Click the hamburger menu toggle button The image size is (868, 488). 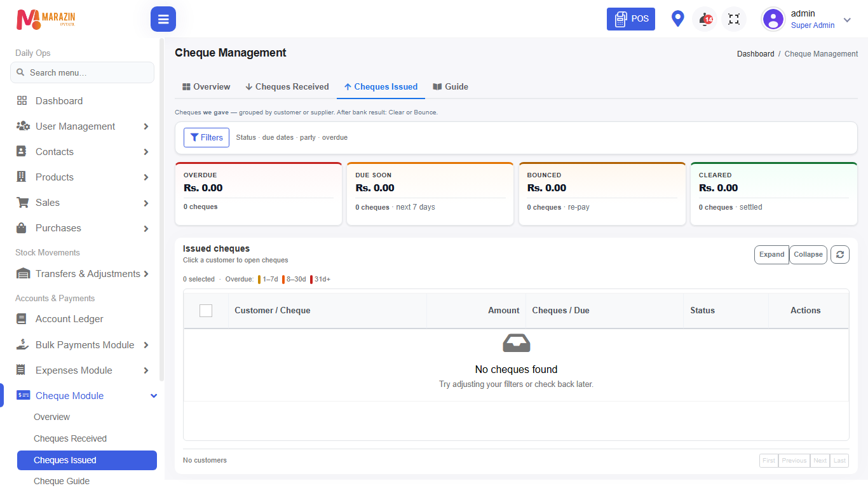(x=163, y=19)
